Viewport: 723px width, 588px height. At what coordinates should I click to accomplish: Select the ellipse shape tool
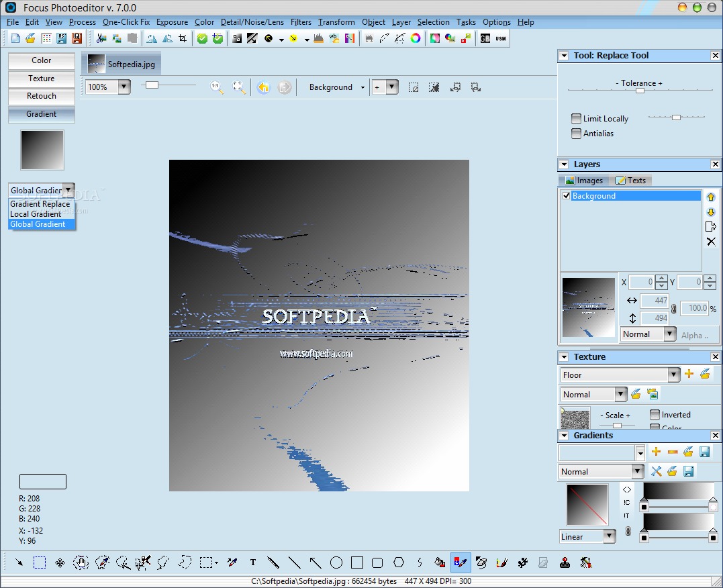point(336,562)
